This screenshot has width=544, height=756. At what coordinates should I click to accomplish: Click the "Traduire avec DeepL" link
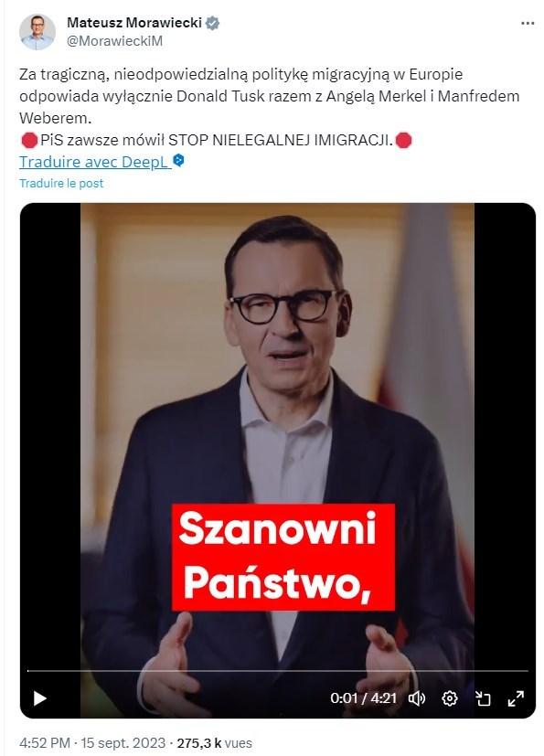tap(95, 162)
